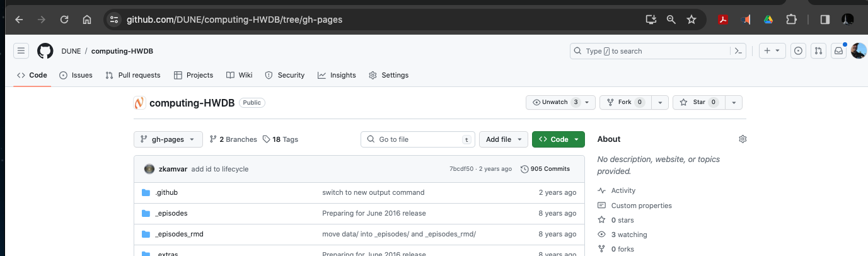The width and height of the screenshot is (868, 256).
Task: Star the computing-HWDB repository
Action: click(699, 102)
